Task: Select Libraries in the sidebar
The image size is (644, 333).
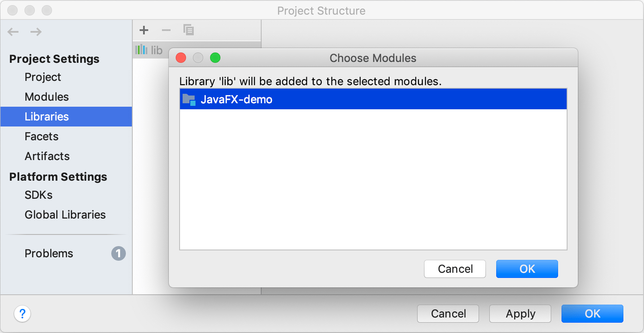Action: 47,117
